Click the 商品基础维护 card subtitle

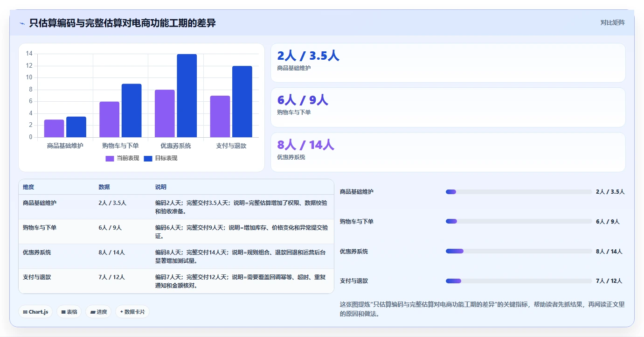point(294,68)
